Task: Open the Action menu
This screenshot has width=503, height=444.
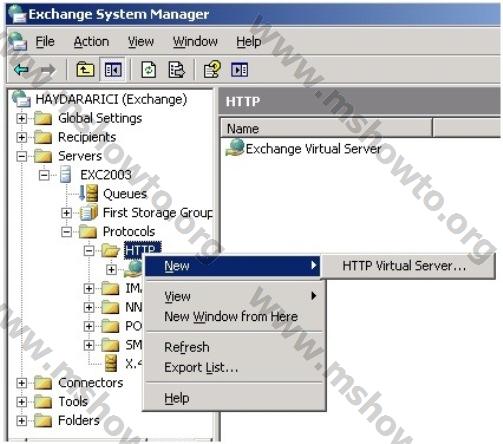Action: tap(91, 42)
